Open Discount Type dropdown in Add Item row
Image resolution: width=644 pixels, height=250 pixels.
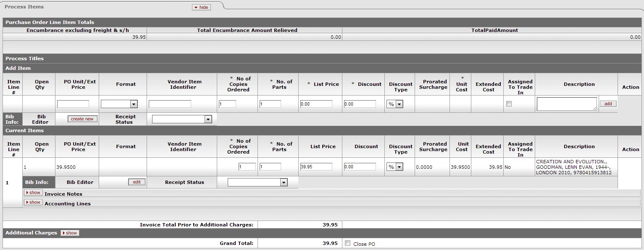(394, 104)
